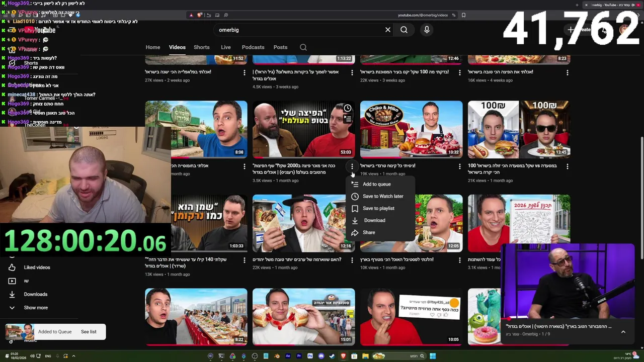Start voice search with the microphone
The image size is (644, 362).
click(x=427, y=30)
